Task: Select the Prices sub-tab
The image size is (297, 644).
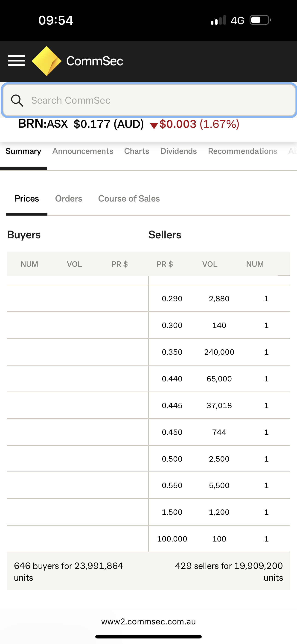Action: pyautogui.click(x=27, y=199)
